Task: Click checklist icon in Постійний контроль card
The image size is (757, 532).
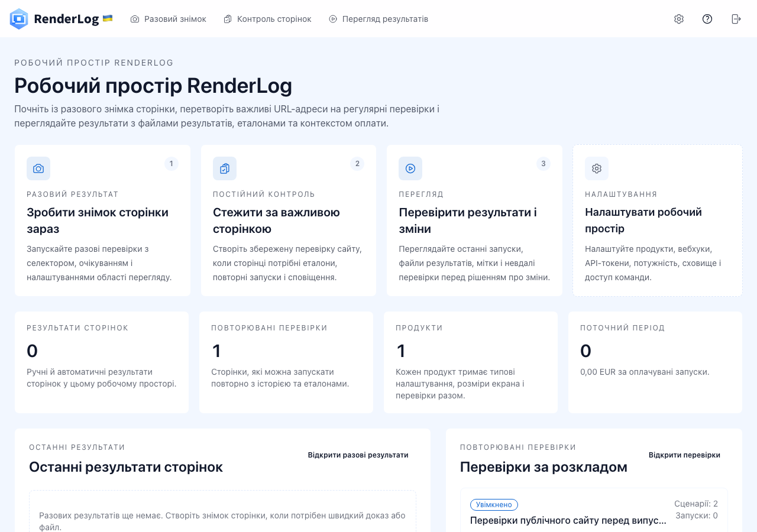Action: [x=225, y=168]
